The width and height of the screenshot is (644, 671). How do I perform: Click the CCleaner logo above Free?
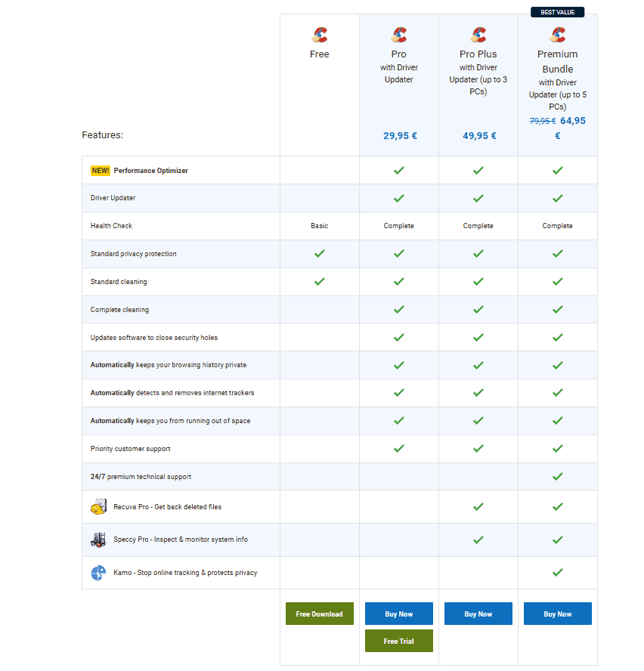(x=320, y=35)
